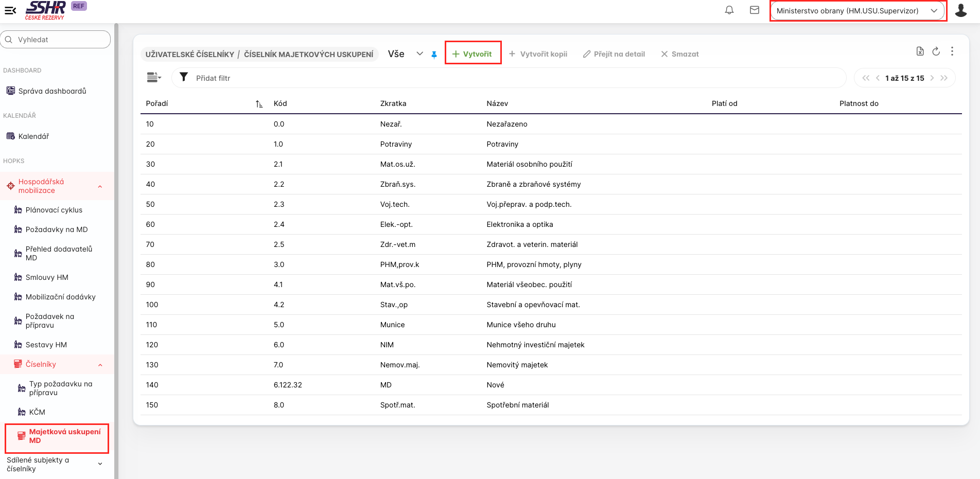Open the messages envelope icon

[754, 10]
